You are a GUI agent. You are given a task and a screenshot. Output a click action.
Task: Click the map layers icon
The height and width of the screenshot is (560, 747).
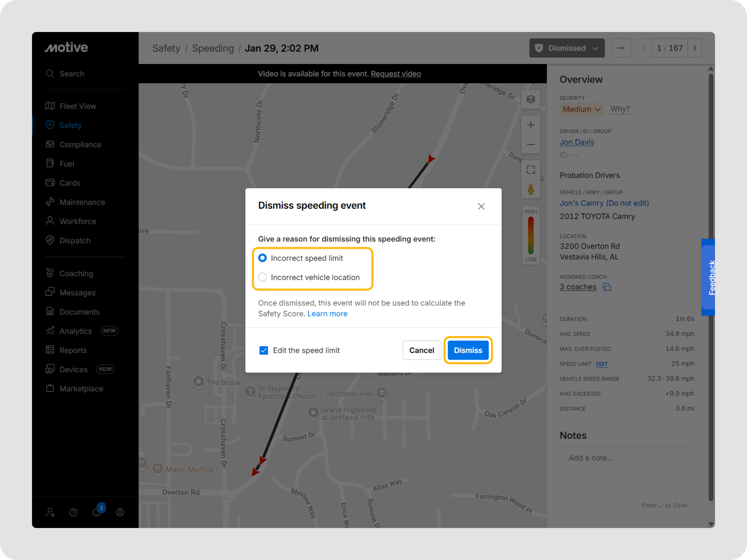(531, 99)
